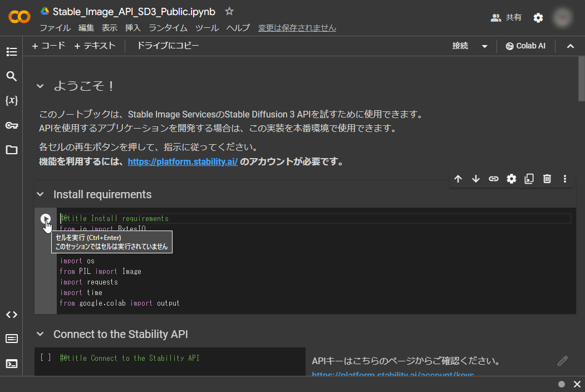Viewport: 585px width, 392px height.
Task: Open the find and replace search panel
Action: pyautogui.click(x=12, y=76)
